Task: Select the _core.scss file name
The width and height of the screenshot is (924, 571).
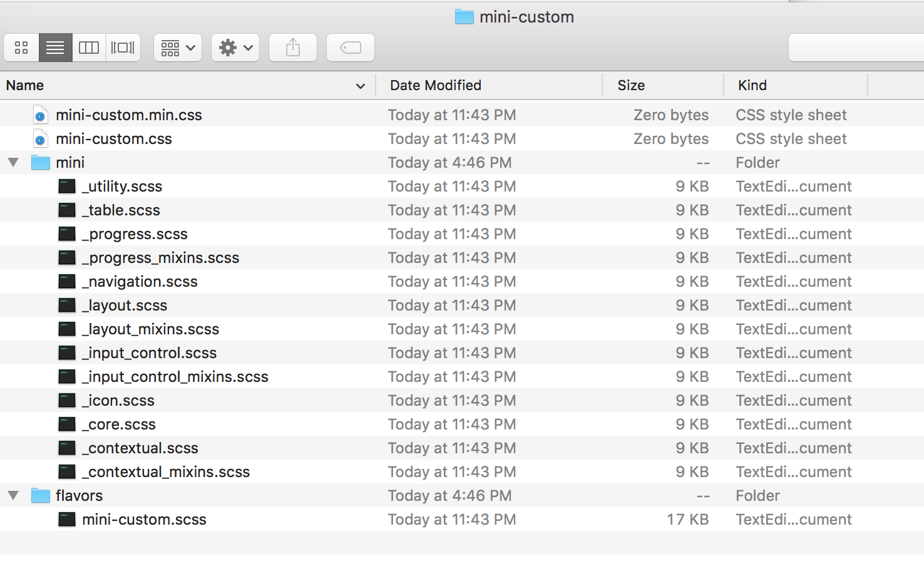Action: pos(119,424)
